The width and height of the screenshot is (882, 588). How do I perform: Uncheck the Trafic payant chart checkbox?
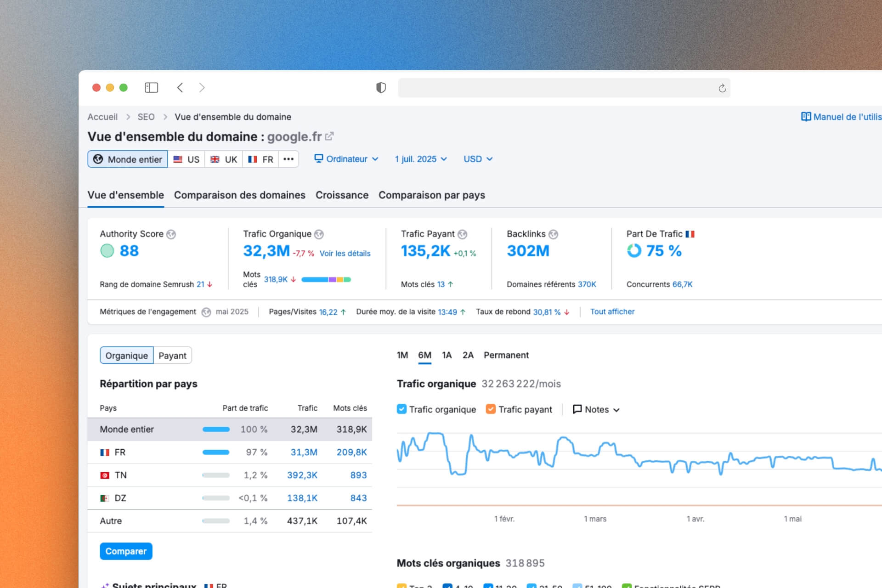(x=491, y=409)
